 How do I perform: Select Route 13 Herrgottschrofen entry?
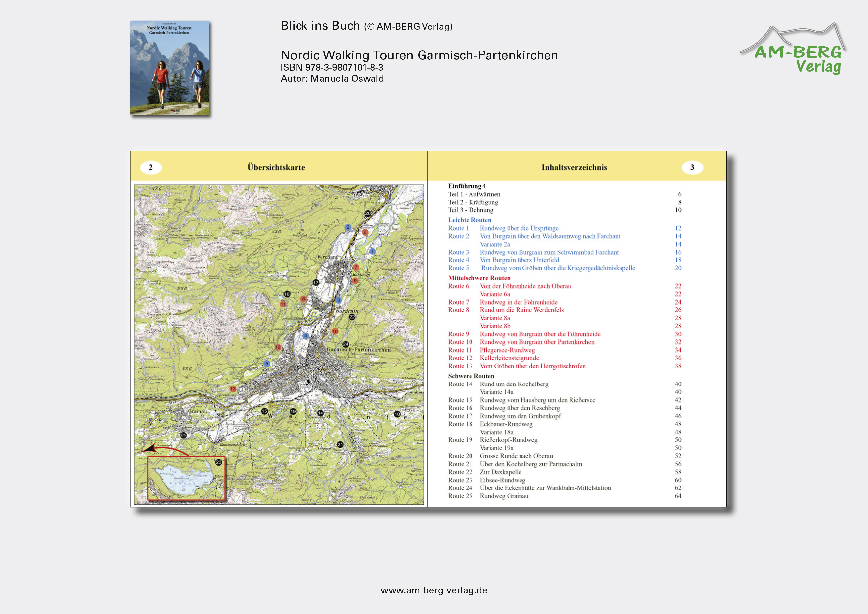[565, 366]
